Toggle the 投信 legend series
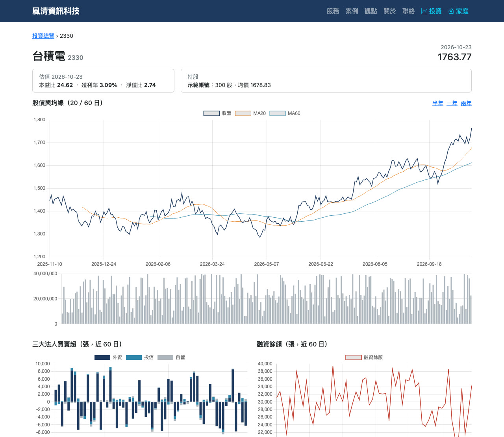 [140, 357]
